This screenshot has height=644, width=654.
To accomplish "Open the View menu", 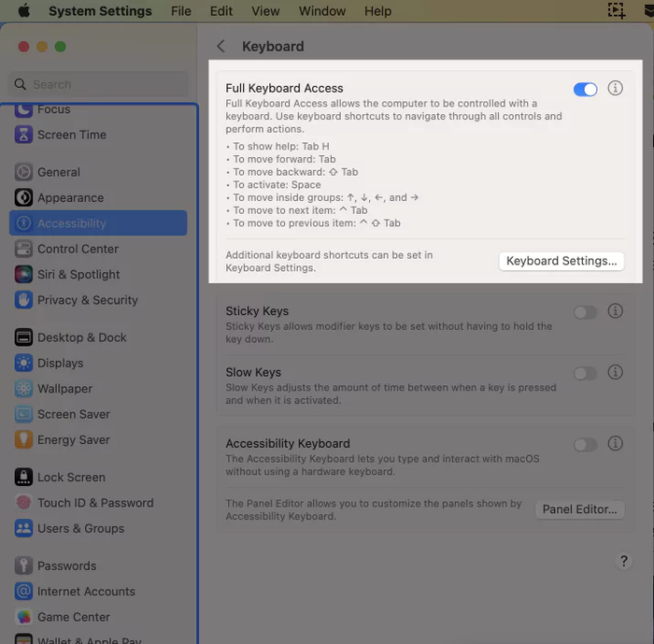I will pos(265,11).
